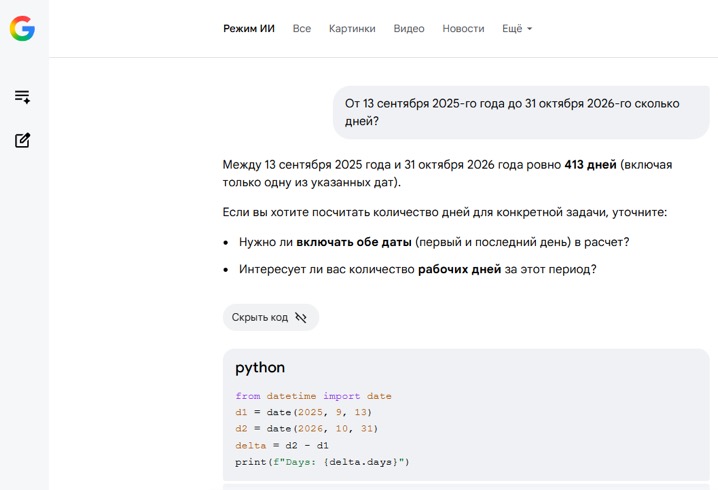This screenshot has height=490, width=718.
Task: Click the d2 = date(2026, 10, 31) line
Action: click(306, 429)
